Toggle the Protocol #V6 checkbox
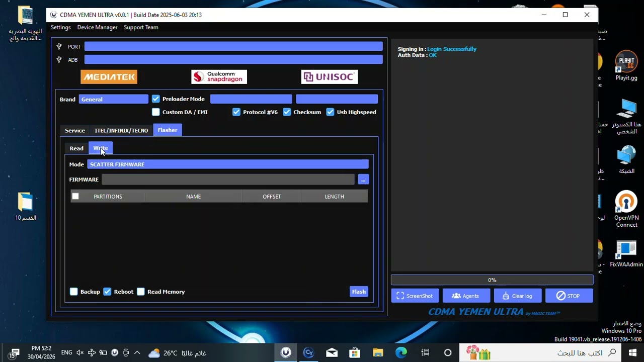Viewport: 644px width, 362px height. (236, 112)
